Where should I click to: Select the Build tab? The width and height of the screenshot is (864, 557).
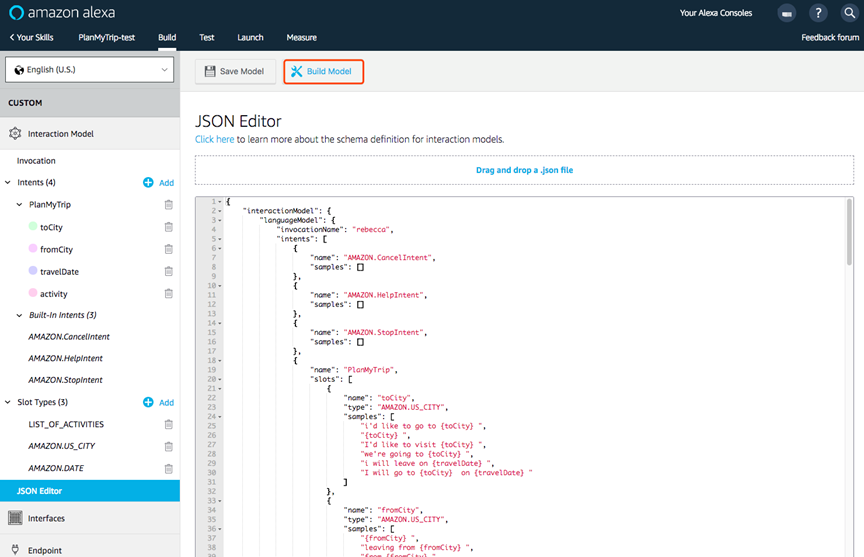[x=167, y=37]
